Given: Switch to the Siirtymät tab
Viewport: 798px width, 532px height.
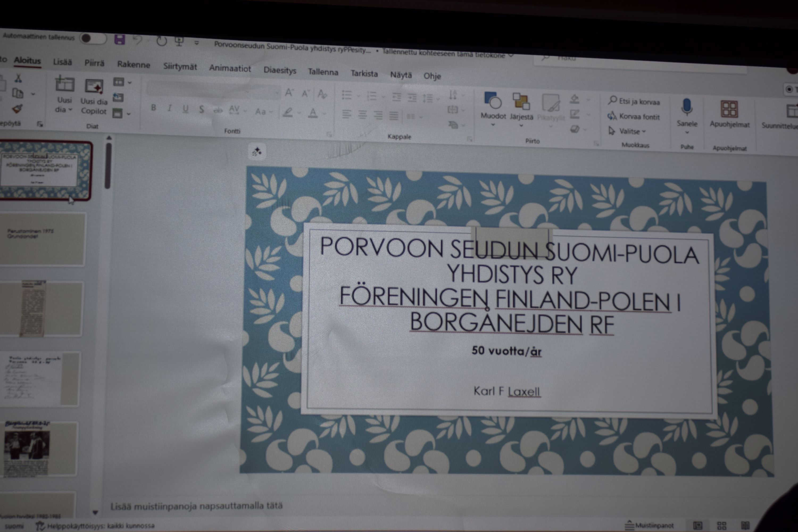Looking at the screenshot, I should (180, 66).
